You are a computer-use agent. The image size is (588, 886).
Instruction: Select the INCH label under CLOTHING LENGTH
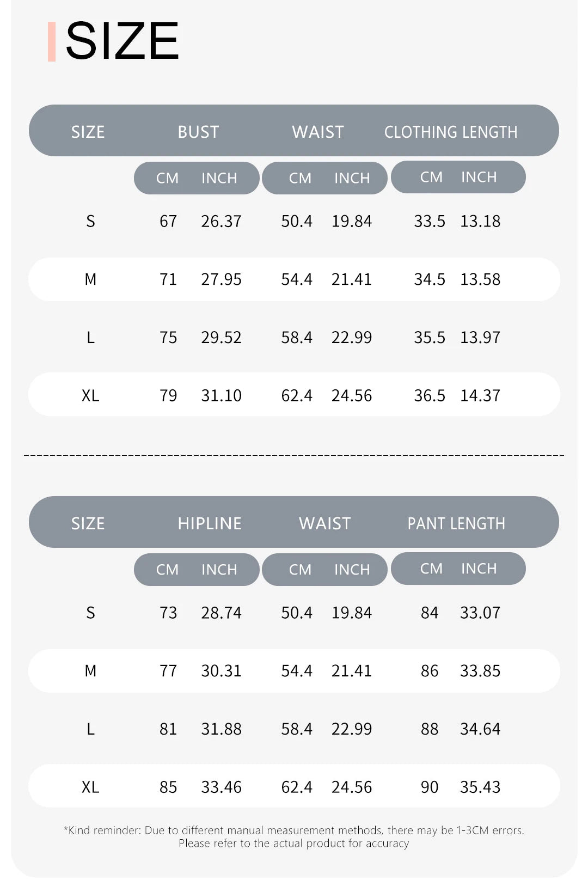coord(479,177)
